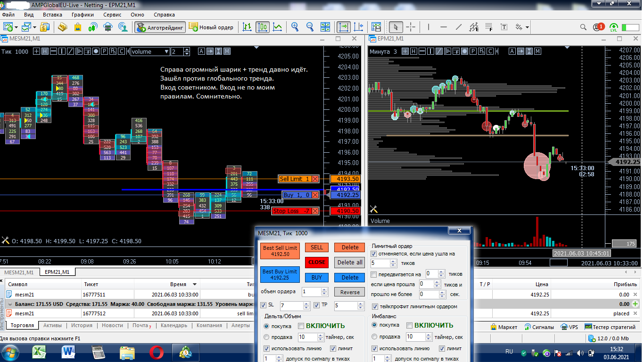The image size is (644, 362).
Task: Toggle the SL checkbox
Action: (x=264, y=305)
